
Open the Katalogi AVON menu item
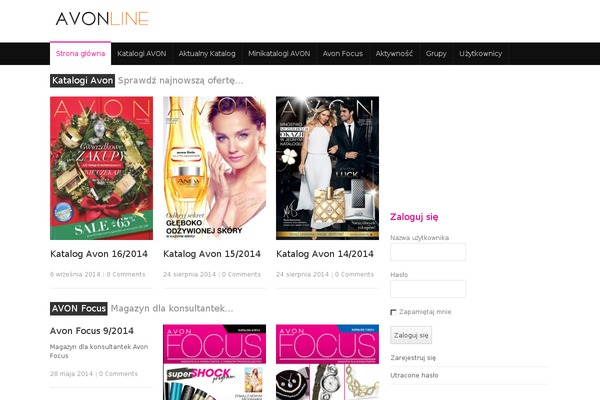pyautogui.click(x=141, y=54)
